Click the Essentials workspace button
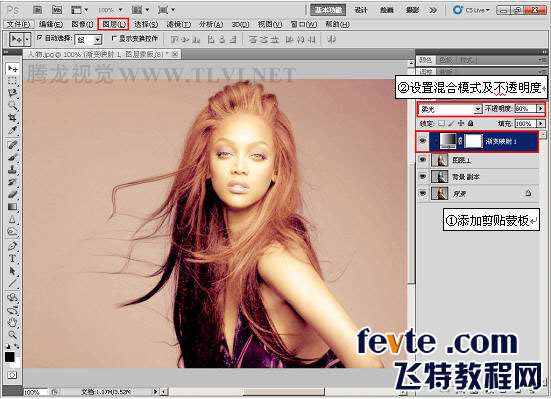The width and height of the screenshot is (551, 399). click(328, 10)
